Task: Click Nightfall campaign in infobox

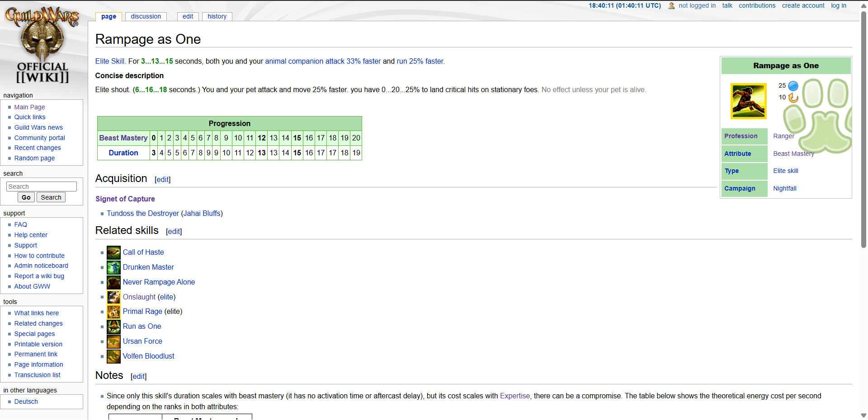Action: [785, 188]
